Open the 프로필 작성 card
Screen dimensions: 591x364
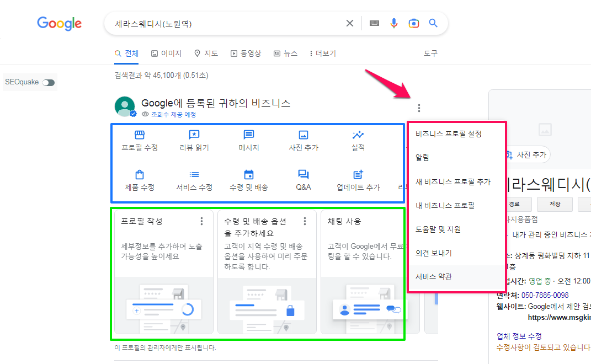(x=164, y=272)
